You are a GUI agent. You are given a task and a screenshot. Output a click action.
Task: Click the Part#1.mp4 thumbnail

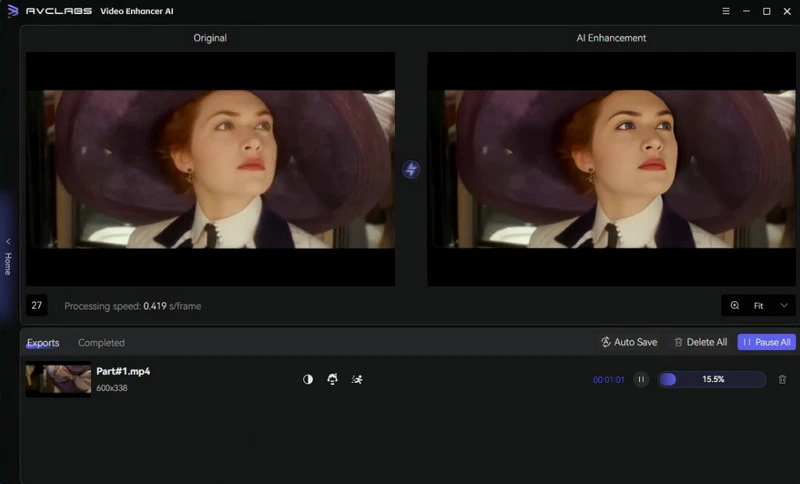point(58,379)
